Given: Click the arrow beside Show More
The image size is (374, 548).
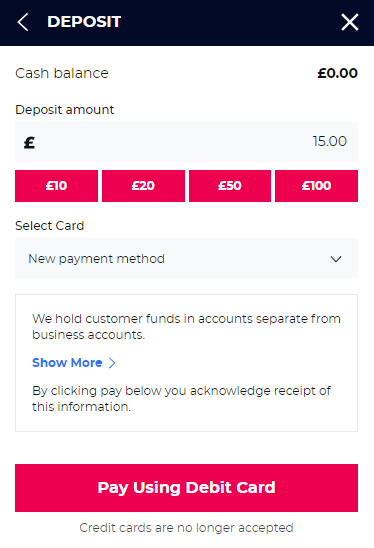Looking at the screenshot, I should click(112, 363).
